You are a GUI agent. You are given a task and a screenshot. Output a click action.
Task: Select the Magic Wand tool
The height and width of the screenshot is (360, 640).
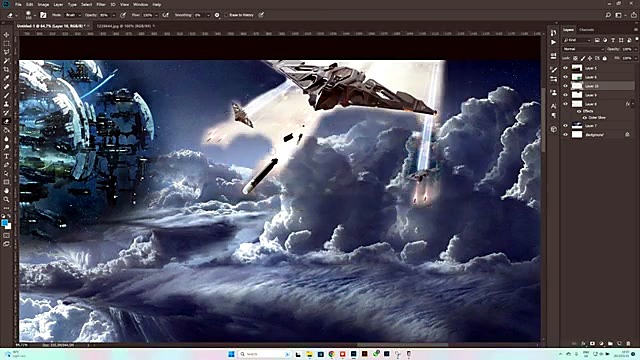pos(7,60)
